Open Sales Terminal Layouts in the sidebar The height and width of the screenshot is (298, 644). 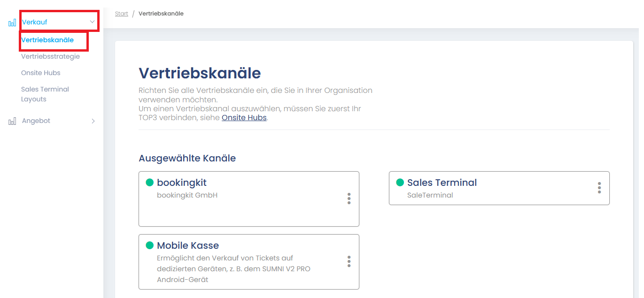click(x=45, y=94)
